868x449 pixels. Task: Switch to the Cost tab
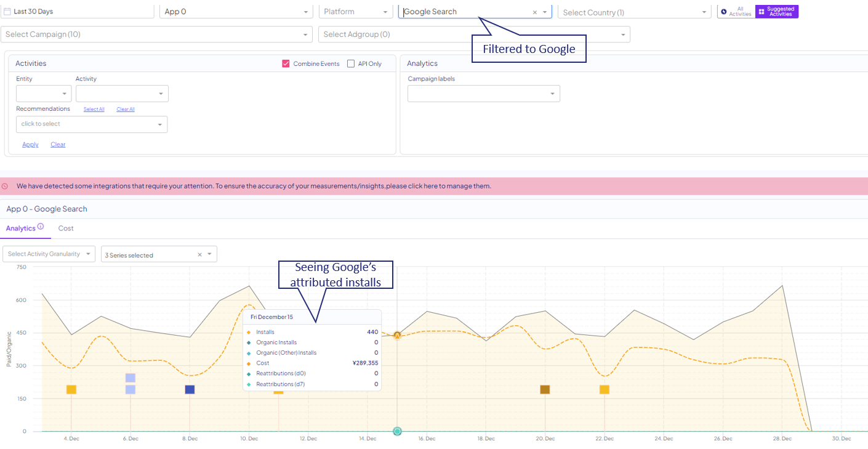pos(66,229)
